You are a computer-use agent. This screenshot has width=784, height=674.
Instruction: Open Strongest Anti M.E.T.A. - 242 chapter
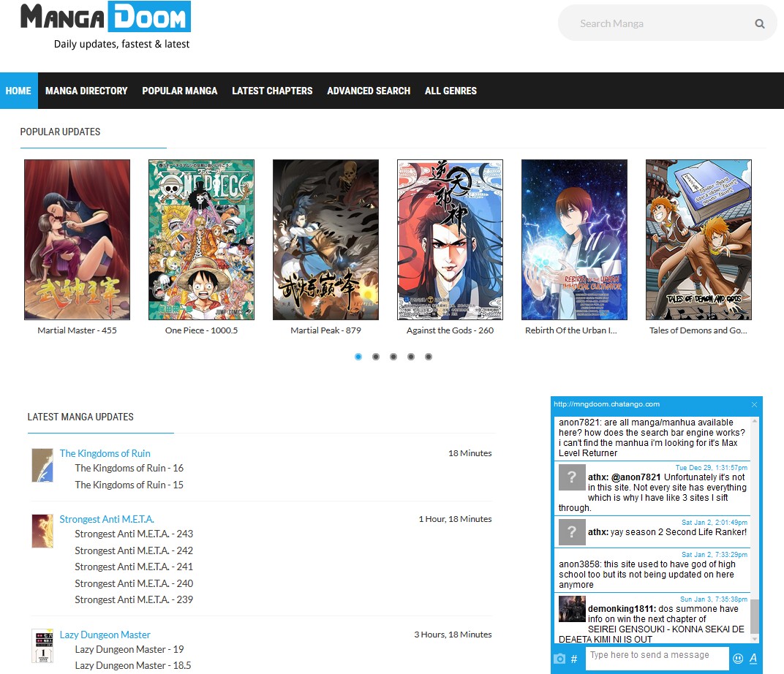134,550
